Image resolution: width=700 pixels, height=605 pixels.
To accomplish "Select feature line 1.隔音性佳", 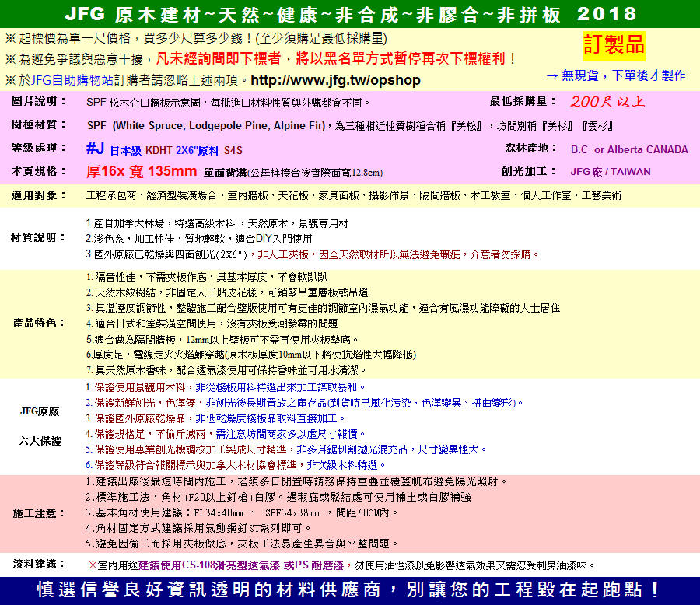I will (207, 277).
